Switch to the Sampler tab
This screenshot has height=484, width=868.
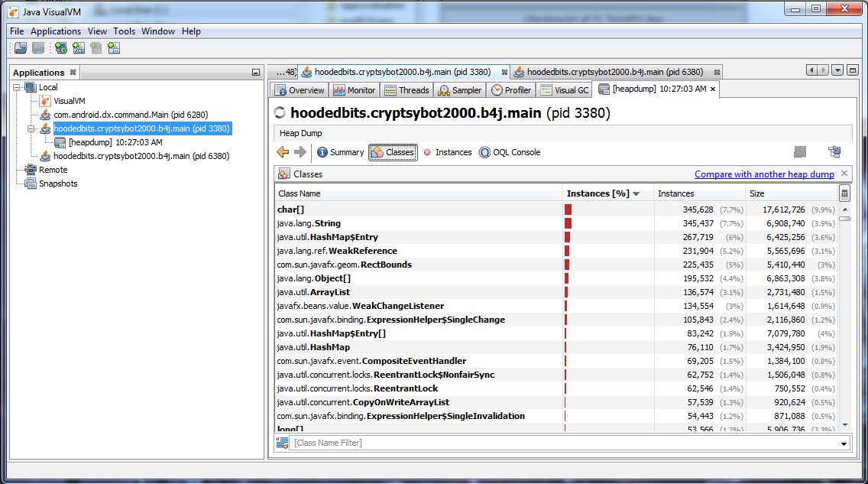pyautogui.click(x=460, y=89)
